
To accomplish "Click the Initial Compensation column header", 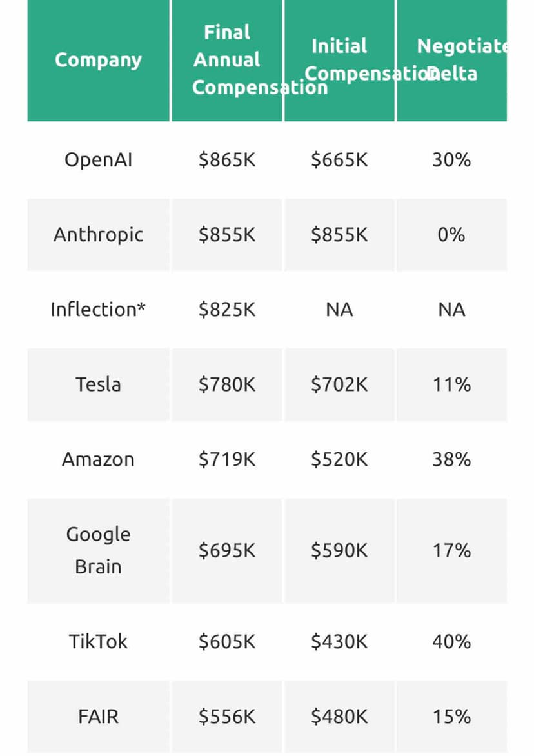I will (x=339, y=60).
